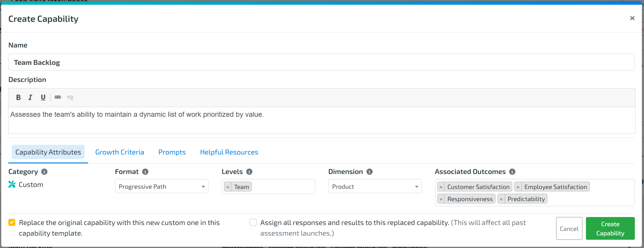The height and width of the screenshot is (248, 644).
Task: Open the Prompts tab
Action: click(x=172, y=152)
